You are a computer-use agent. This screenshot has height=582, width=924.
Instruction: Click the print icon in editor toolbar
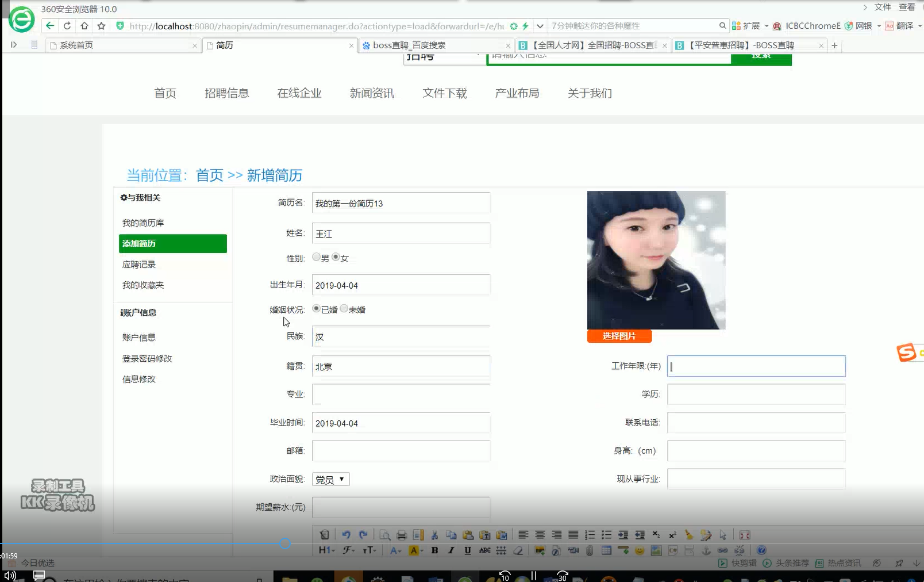(402, 535)
